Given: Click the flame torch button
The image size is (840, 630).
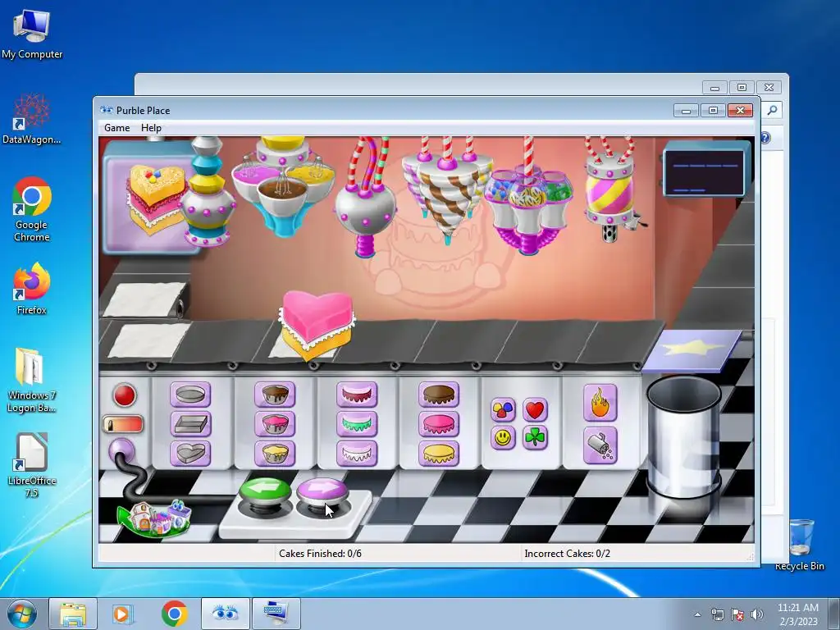Looking at the screenshot, I should click(600, 402).
